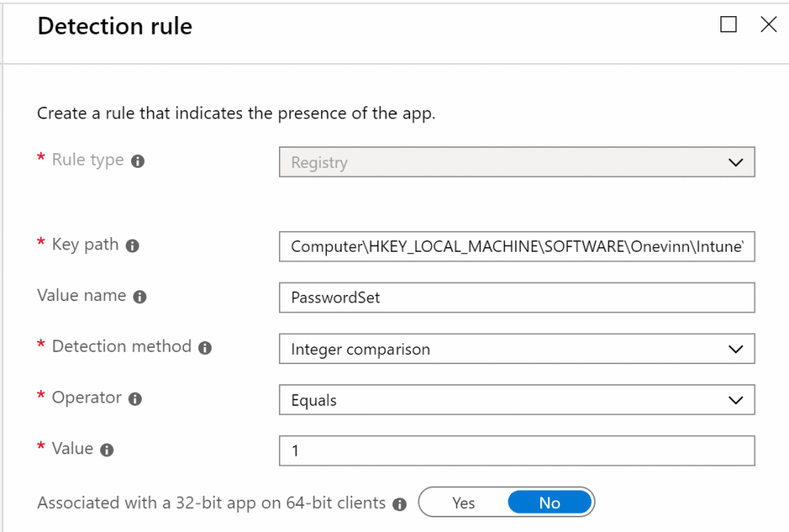Click the 'Associated with a 32-bit app' label
The image size is (789, 532).
(x=211, y=504)
